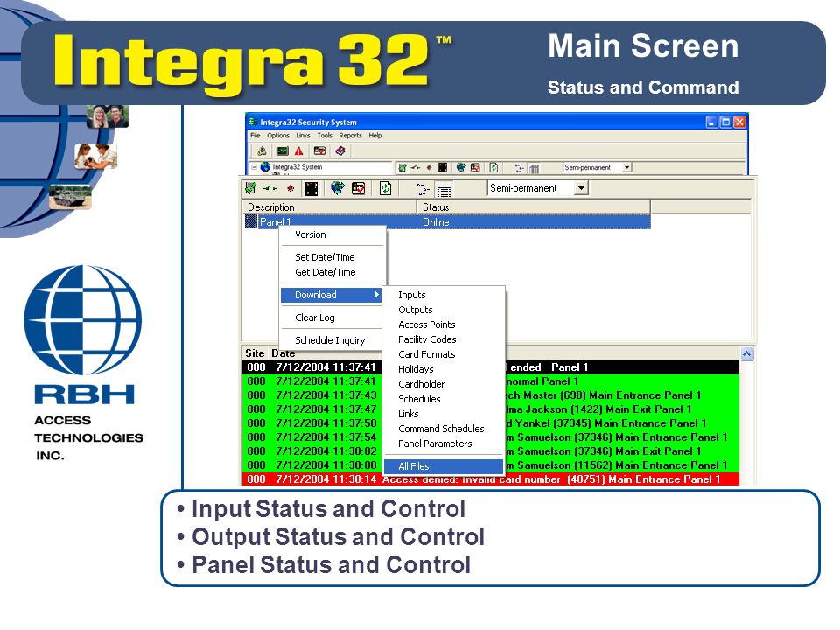Click refresh document icon in small window toolbar
The width and height of the screenshot is (840, 630).
pyautogui.click(x=493, y=168)
